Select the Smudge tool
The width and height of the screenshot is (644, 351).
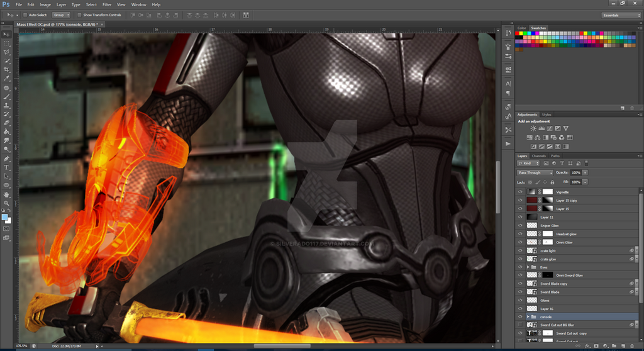pyautogui.click(x=6, y=140)
